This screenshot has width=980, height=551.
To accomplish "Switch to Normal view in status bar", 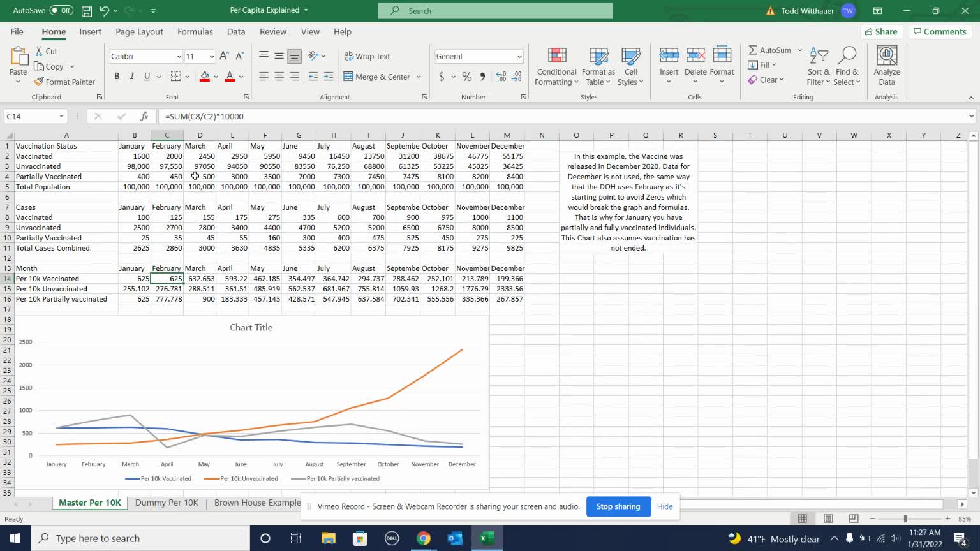I will (803, 518).
